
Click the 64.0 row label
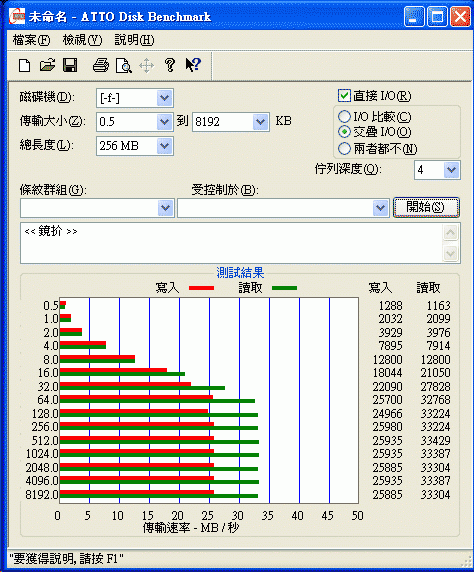click(x=48, y=400)
